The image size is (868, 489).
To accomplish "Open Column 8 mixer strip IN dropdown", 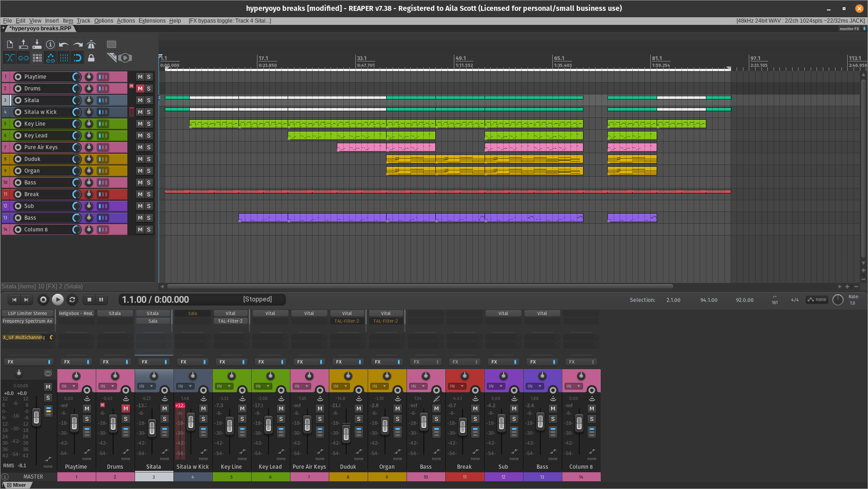I will click(574, 386).
